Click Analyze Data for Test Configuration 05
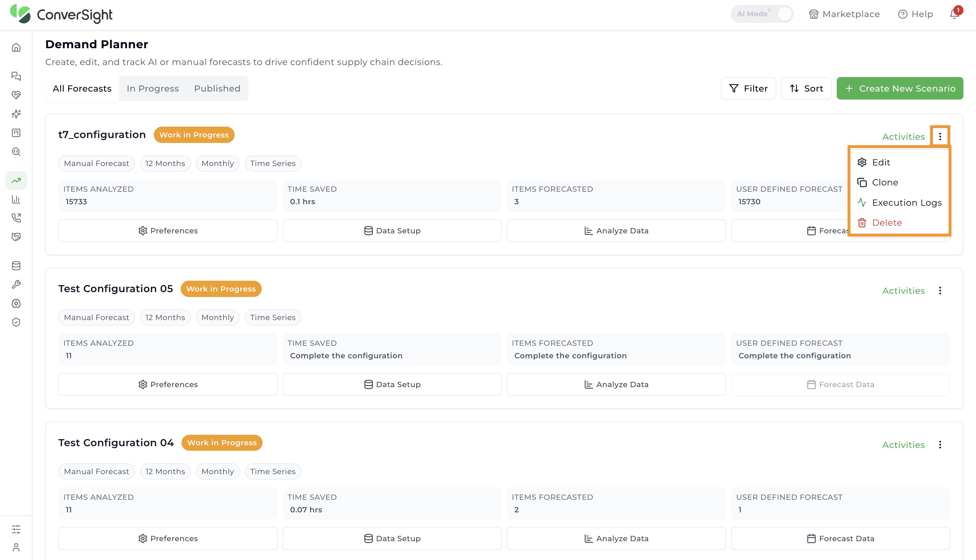 tap(616, 385)
